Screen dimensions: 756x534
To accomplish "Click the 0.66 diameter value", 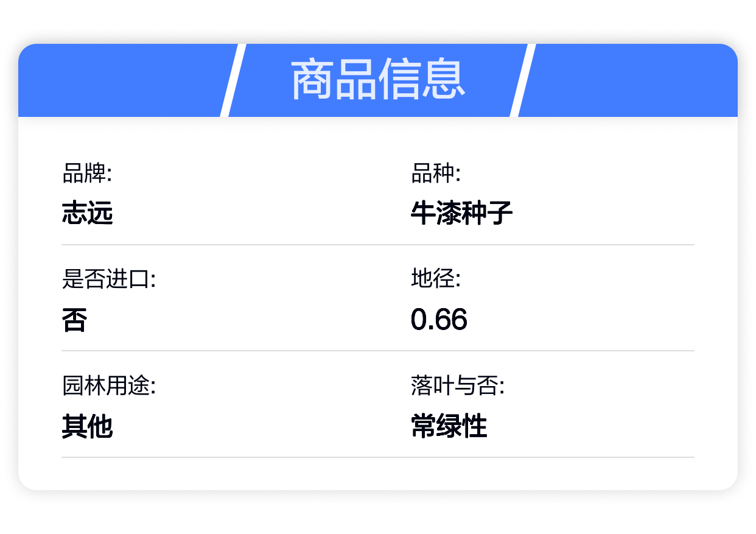I will [439, 320].
